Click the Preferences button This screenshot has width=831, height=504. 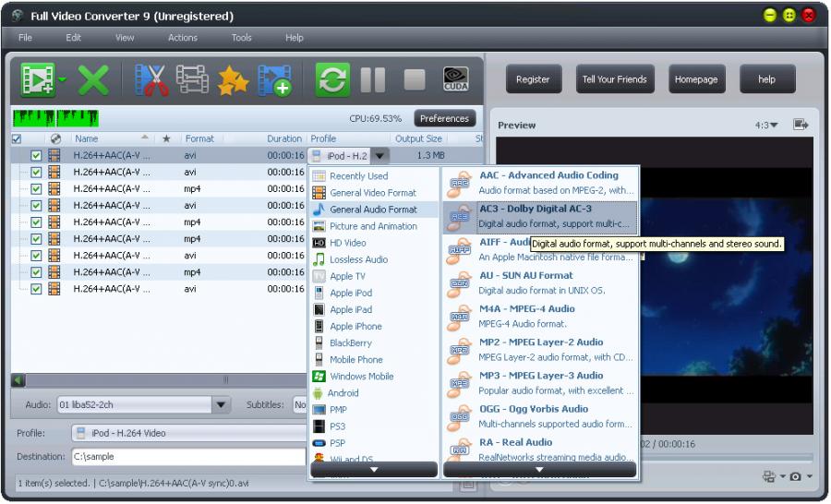coord(444,118)
